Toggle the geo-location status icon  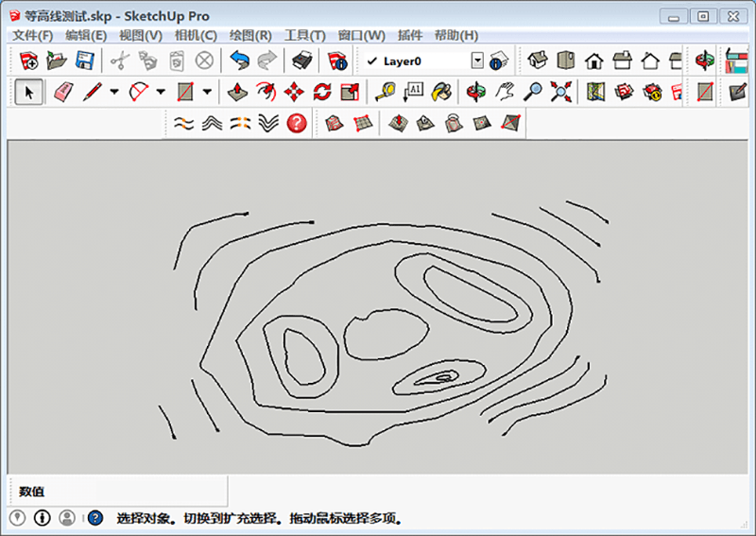(x=17, y=518)
